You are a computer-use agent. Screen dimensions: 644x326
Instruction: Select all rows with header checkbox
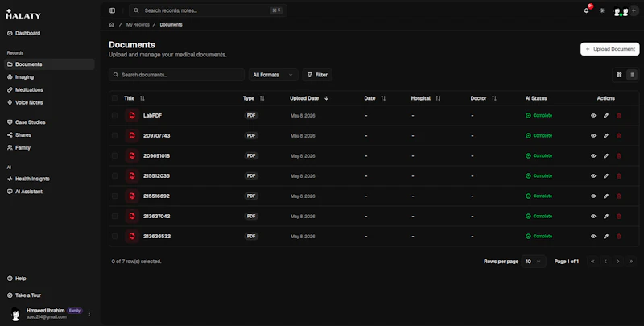coord(114,98)
